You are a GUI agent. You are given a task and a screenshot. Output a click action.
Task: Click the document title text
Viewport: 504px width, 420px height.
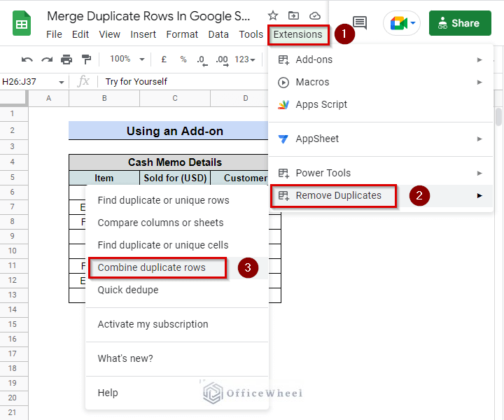click(148, 16)
